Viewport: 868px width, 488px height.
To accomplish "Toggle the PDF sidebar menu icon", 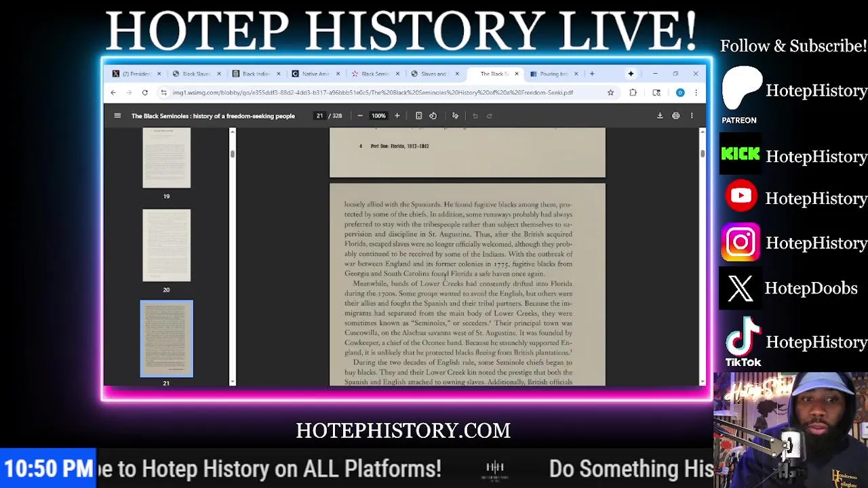I will pos(117,116).
